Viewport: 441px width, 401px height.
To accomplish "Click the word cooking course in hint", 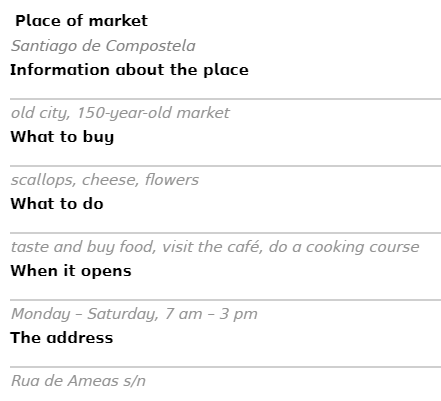I will click(x=363, y=247).
